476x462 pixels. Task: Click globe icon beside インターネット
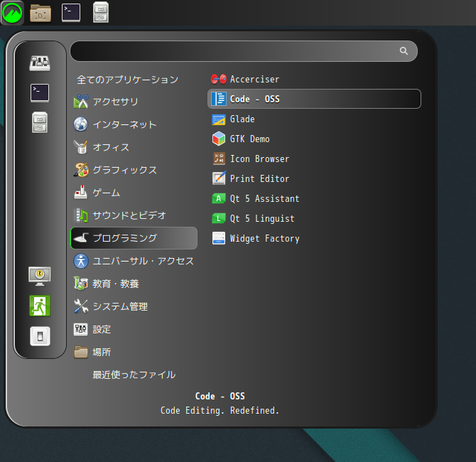pos(81,124)
